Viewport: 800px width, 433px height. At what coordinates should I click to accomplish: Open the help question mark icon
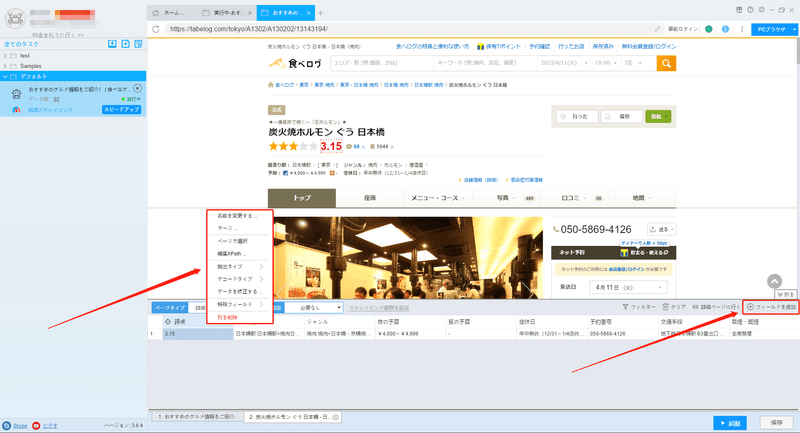tap(751, 10)
